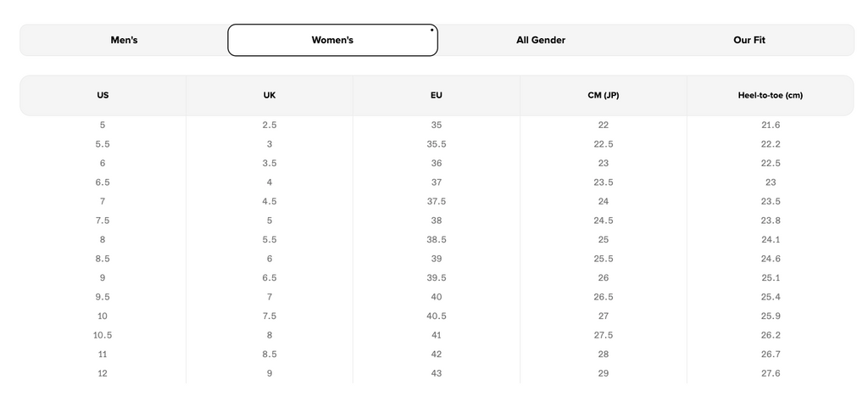The height and width of the screenshot is (419, 868).
Task: Click the UK column header
Action: [270, 95]
